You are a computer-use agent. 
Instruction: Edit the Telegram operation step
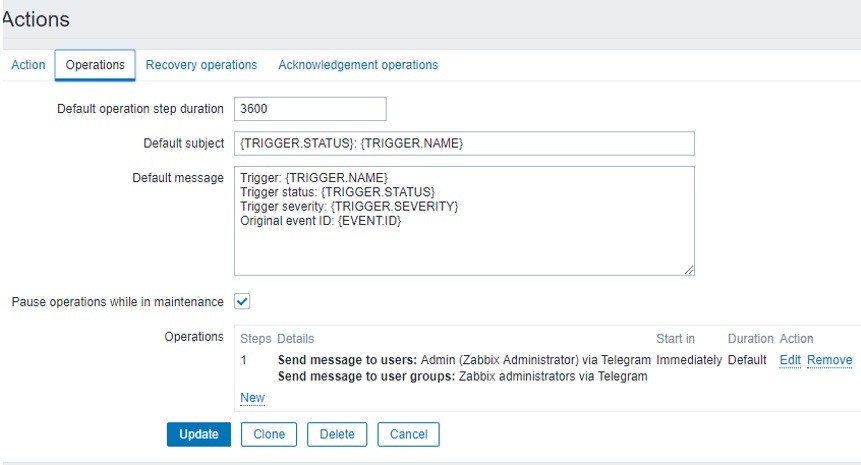click(x=790, y=360)
